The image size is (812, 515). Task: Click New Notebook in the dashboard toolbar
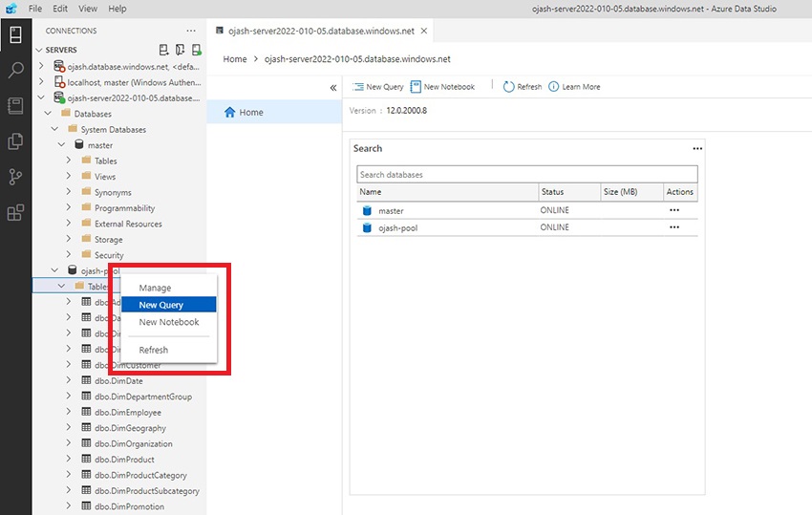click(442, 87)
